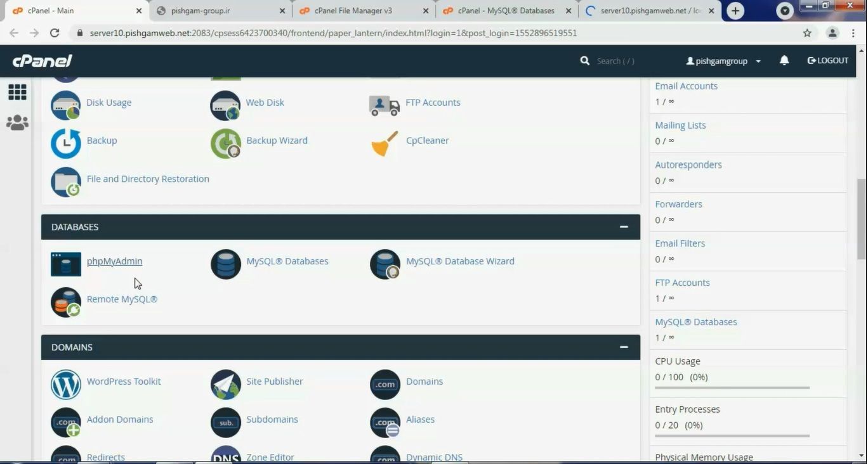Log out with the LOGOUT button

click(x=828, y=61)
